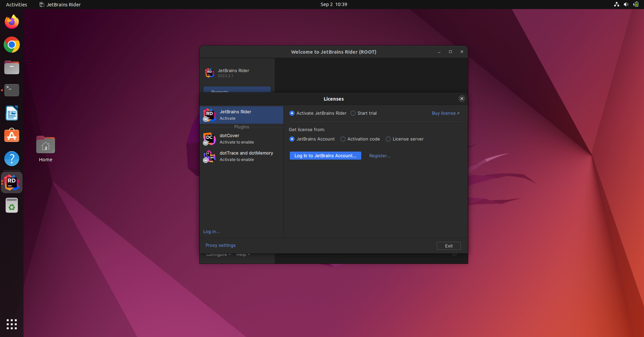644x337 pixels.
Task: Open JetBrains Rider from the dock
Action: (x=11, y=182)
